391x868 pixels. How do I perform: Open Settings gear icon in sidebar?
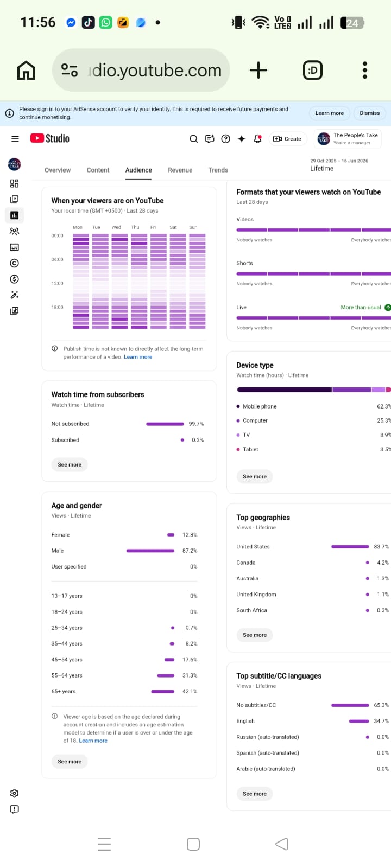pyautogui.click(x=15, y=793)
